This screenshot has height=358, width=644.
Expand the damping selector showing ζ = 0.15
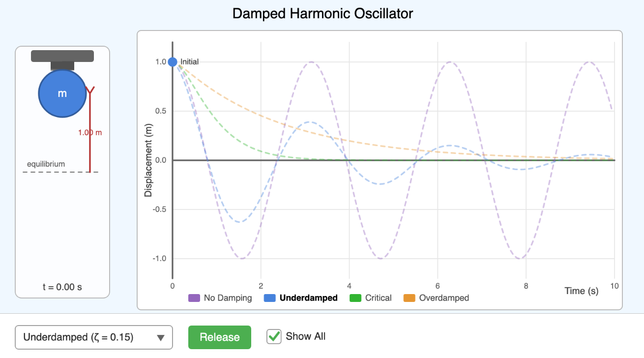tap(94, 337)
